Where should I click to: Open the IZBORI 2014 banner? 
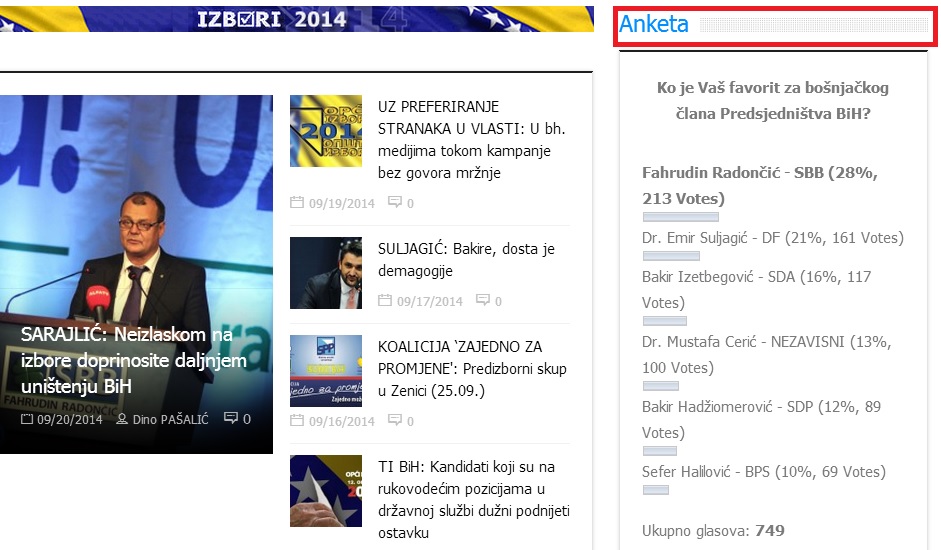(296, 18)
